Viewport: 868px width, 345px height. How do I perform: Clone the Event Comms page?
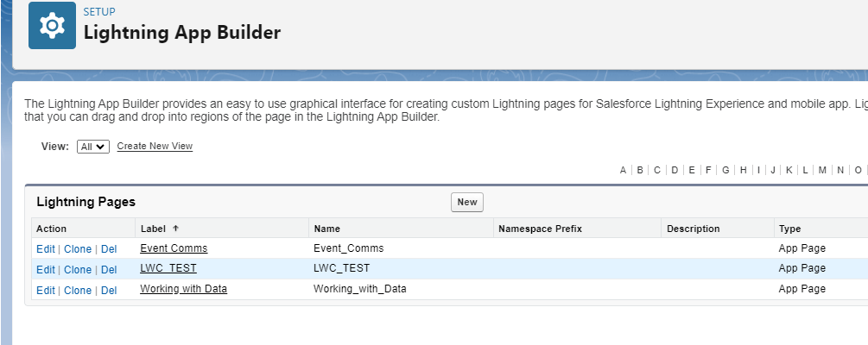tap(78, 248)
